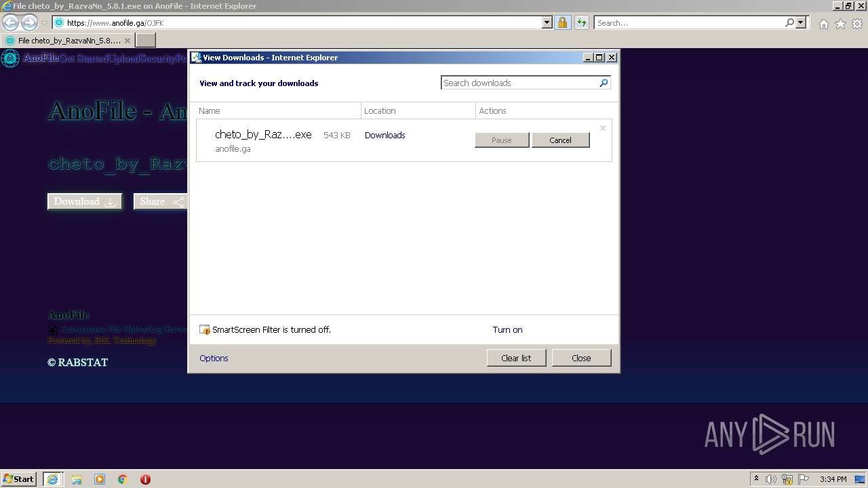Open the address bar autocomplete dropdown

[547, 22]
